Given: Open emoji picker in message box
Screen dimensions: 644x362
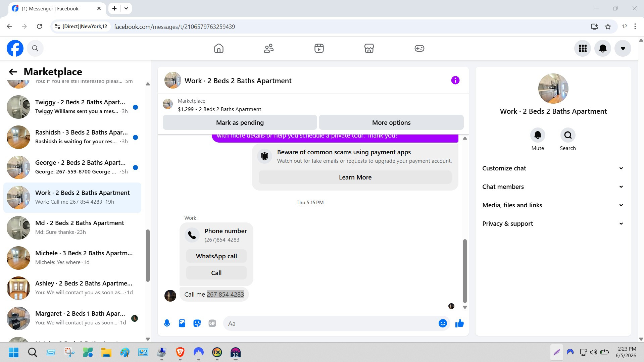Looking at the screenshot, I should [x=443, y=323].
